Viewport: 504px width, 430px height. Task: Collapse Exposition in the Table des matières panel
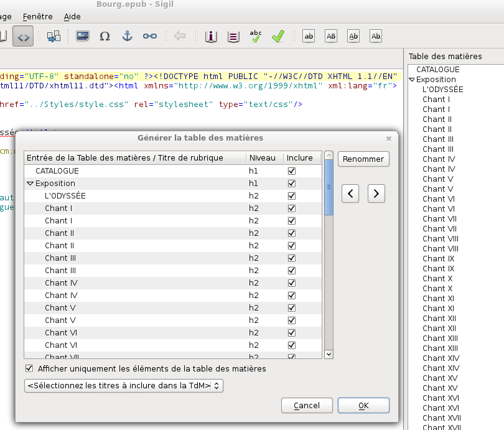click(x=412, y=80)
